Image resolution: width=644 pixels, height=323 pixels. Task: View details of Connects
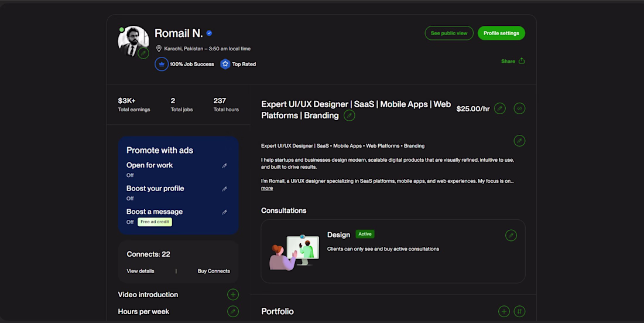[141, 271]
